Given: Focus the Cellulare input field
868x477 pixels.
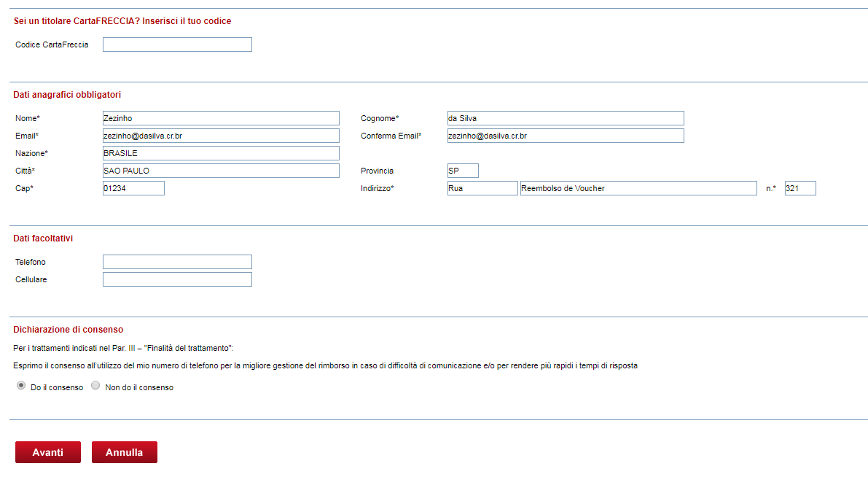Looking at the screenshot, I should (177, 279).
